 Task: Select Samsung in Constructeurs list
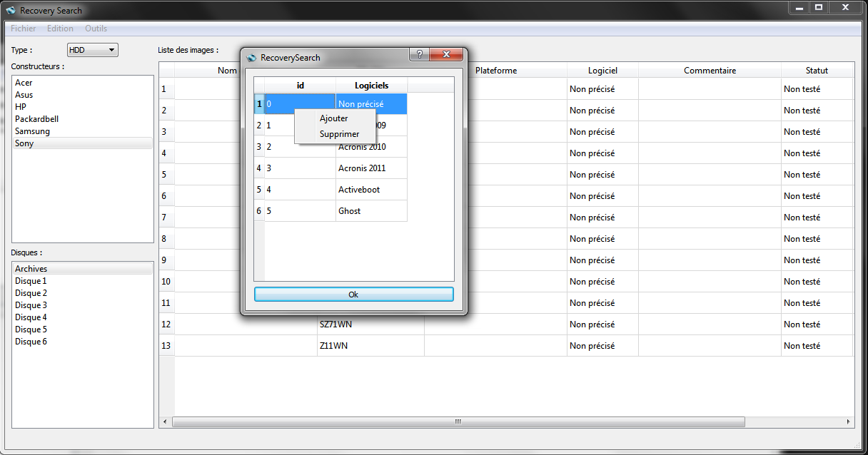click(32, 131)
